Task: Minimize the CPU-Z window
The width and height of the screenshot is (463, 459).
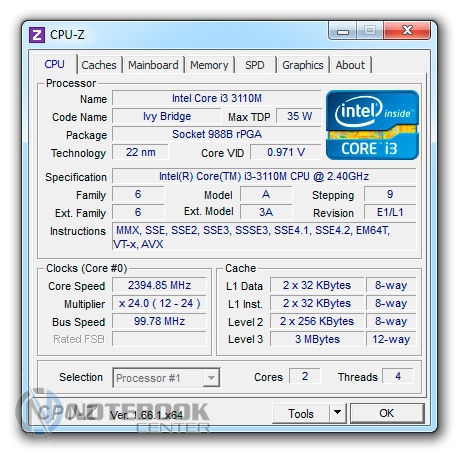Action: click(x=343, y=31)
